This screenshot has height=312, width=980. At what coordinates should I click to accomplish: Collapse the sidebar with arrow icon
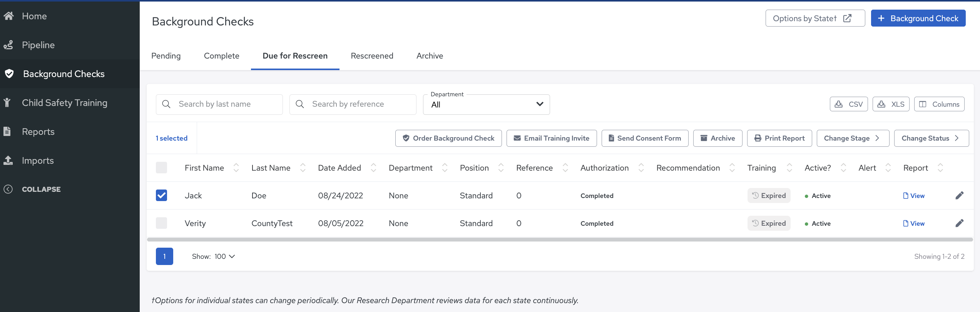(8, 189)
